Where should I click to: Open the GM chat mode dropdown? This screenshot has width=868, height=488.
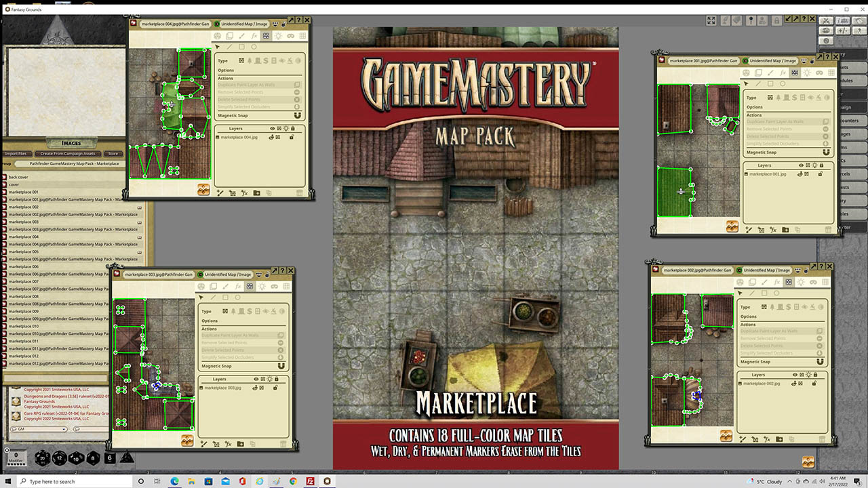pos(64,429)
